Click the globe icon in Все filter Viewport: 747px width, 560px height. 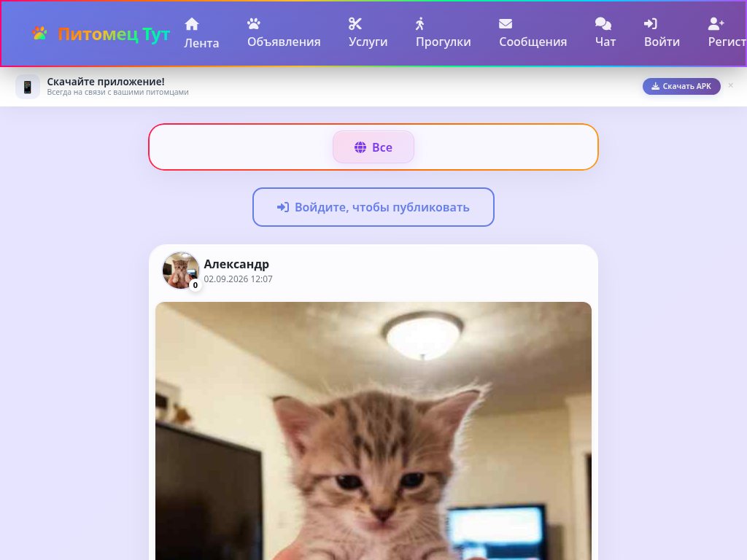click(360, 147)
